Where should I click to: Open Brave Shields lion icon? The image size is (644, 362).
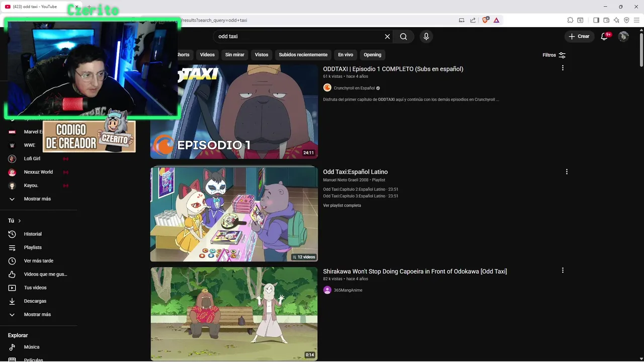(x=486, y=20)
